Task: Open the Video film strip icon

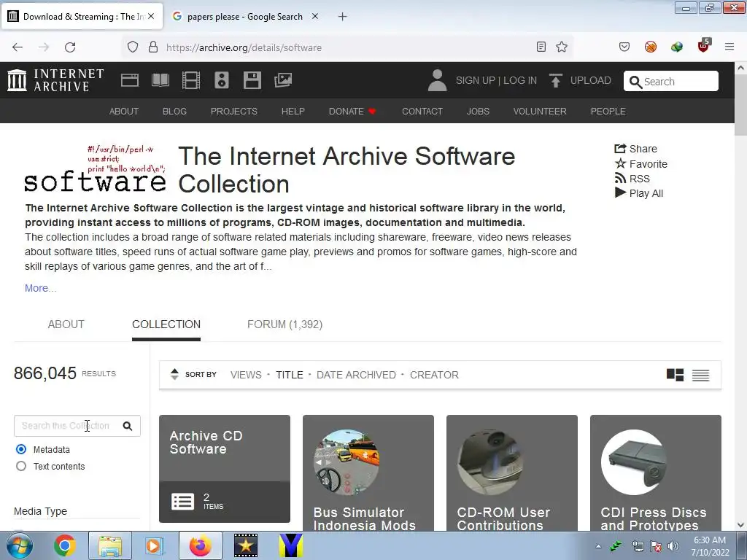Action: [x=191, y=80]
